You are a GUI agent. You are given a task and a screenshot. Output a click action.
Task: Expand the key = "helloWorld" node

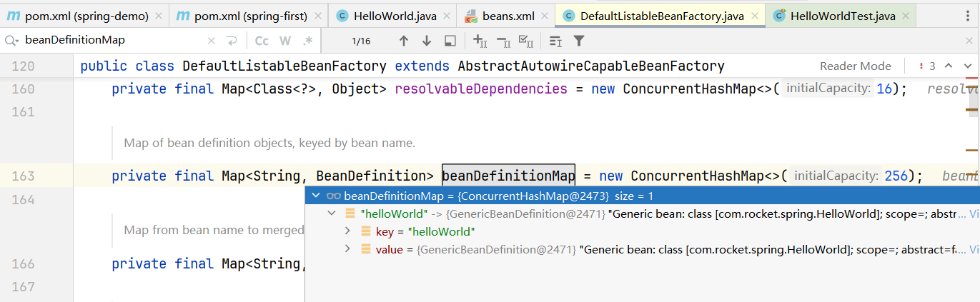pyautogui.click(x=347, y=231)
